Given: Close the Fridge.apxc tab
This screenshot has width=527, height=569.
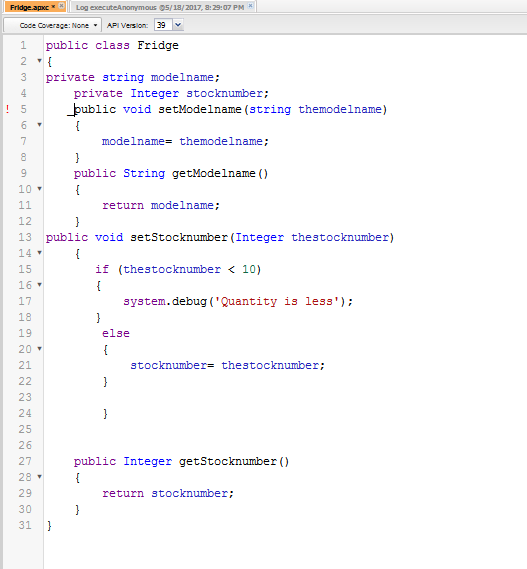Looking at the screenshot, I should coord(61,6).
